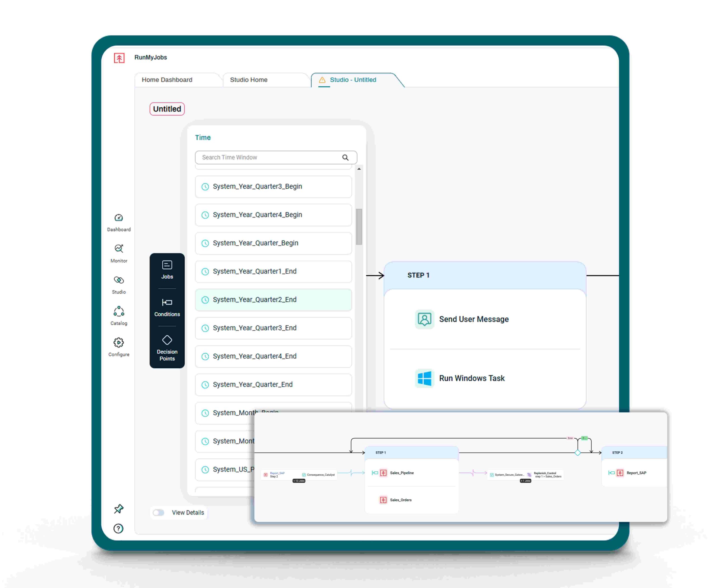Open the Dashboard sidebar icon
This screenshot has height=588, width=715.
point(118,218)
